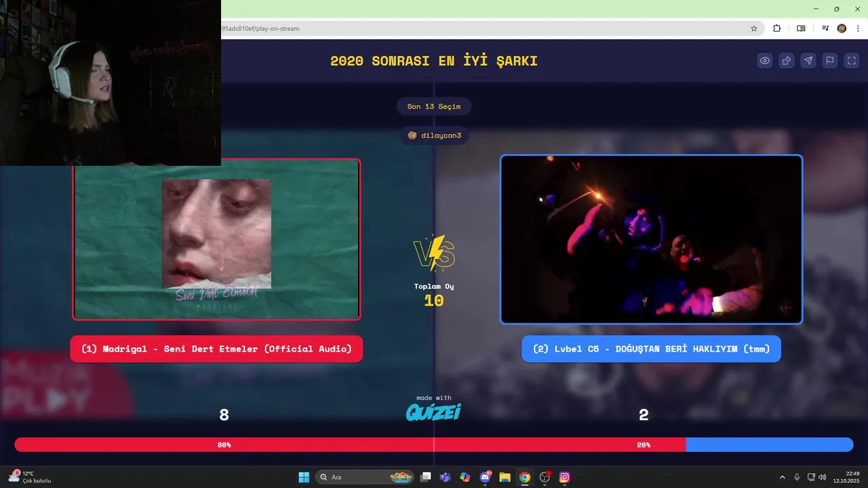Click the network tray icon
Screen dimensions: 868x488
(811, 477)
